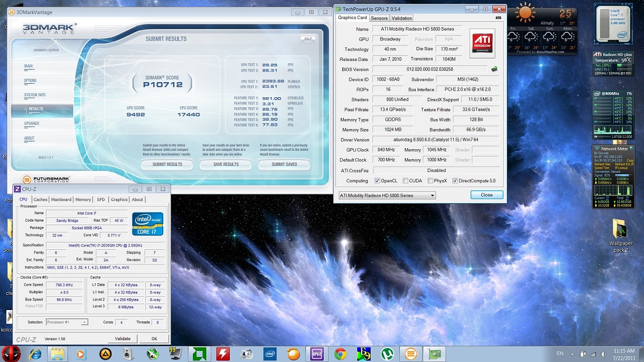
Task: Open Google Chrome from the taskbar
Action: click(340, 354)
